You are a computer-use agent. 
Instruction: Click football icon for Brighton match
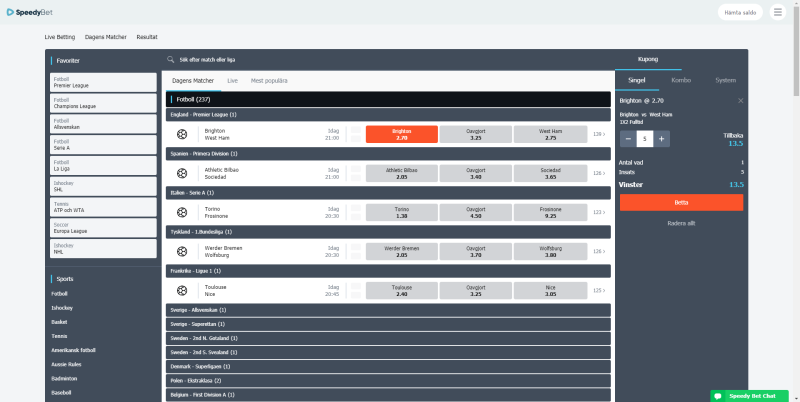point(182,134)
